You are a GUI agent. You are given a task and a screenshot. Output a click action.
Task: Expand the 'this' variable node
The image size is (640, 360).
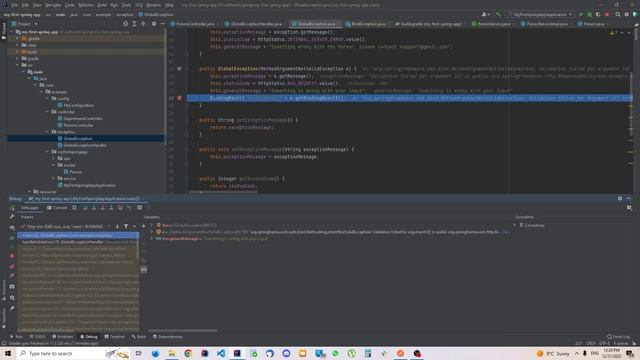(x=152, y=225)
